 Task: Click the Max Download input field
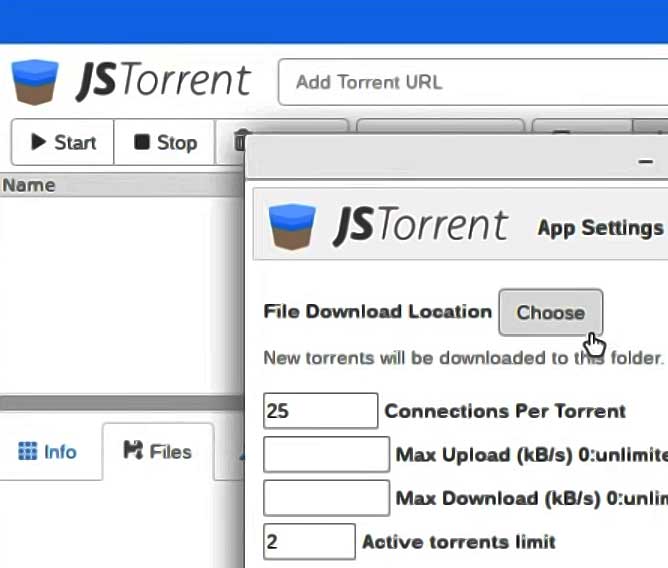coord(326,498)
